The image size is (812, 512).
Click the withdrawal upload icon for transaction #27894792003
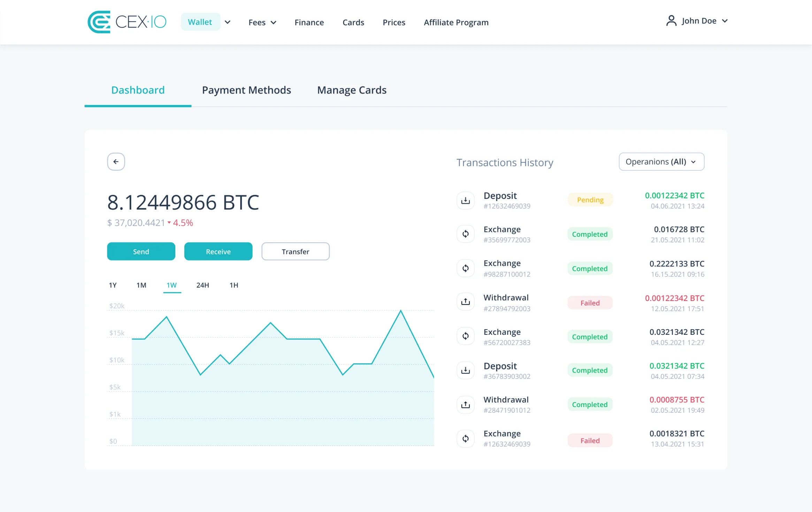coord(466,302)
